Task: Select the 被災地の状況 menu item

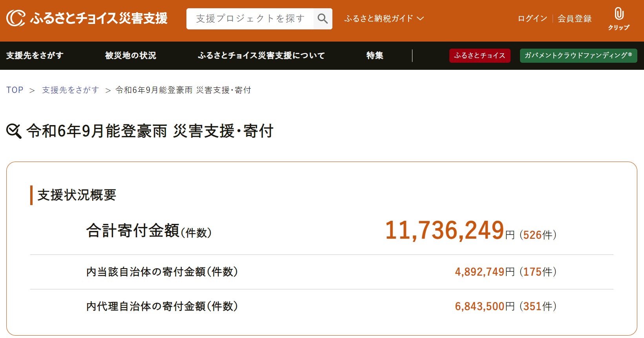Action: tap(131, 56)
